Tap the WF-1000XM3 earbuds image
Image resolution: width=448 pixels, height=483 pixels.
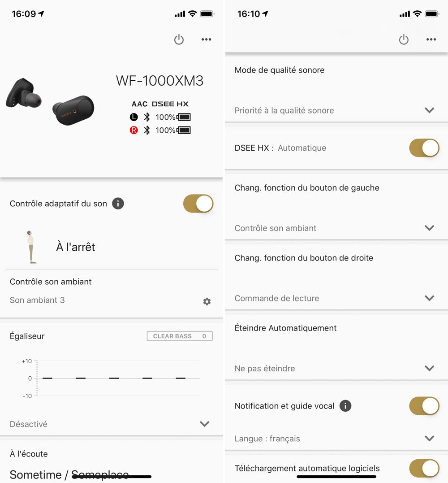click(x=50, y=102)
